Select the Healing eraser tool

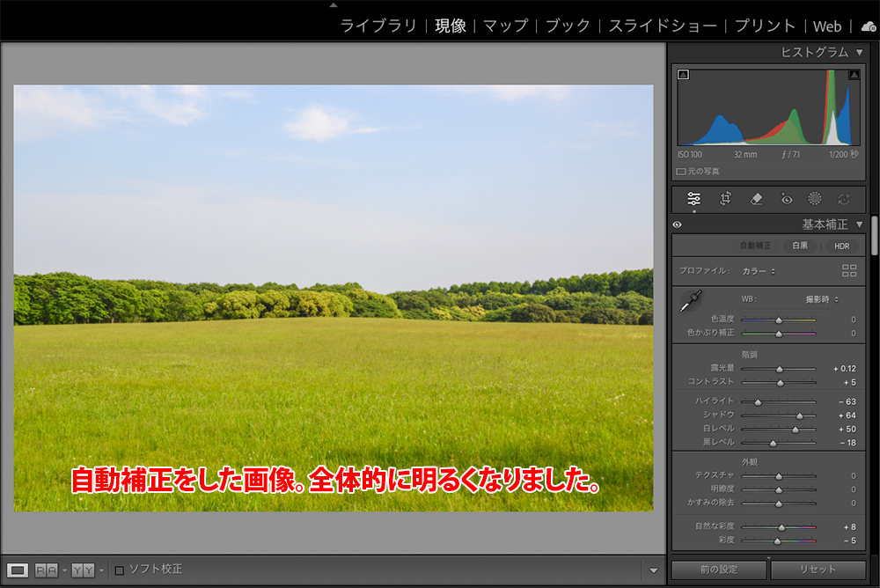pos(756,199)
